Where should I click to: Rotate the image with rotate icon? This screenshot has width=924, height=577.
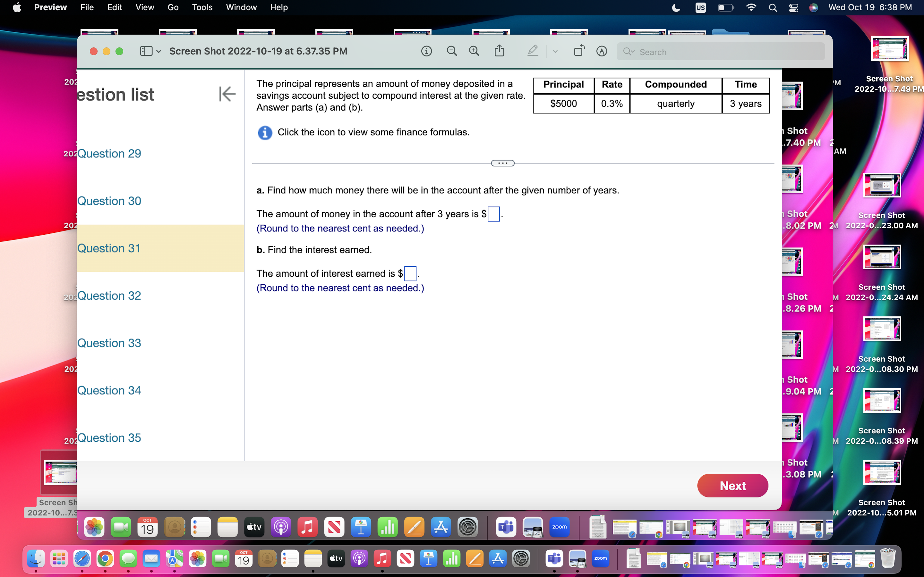click(x=579, y=51)
